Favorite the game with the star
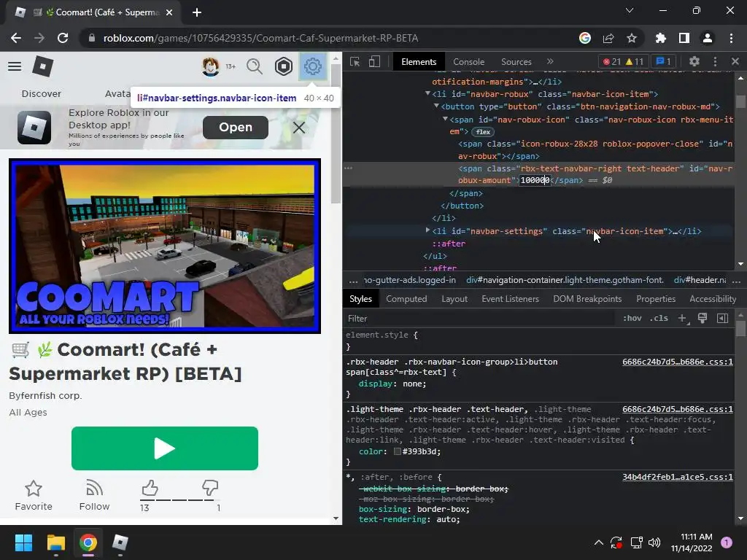747x560 pixels. pyautogui.click(x=34, y=496)
